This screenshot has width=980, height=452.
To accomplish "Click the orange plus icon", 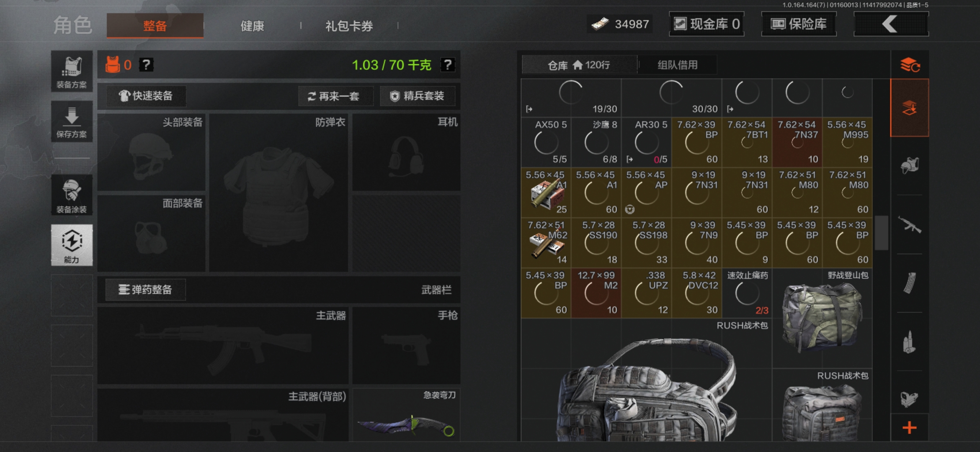I will [x=910, y=428].
